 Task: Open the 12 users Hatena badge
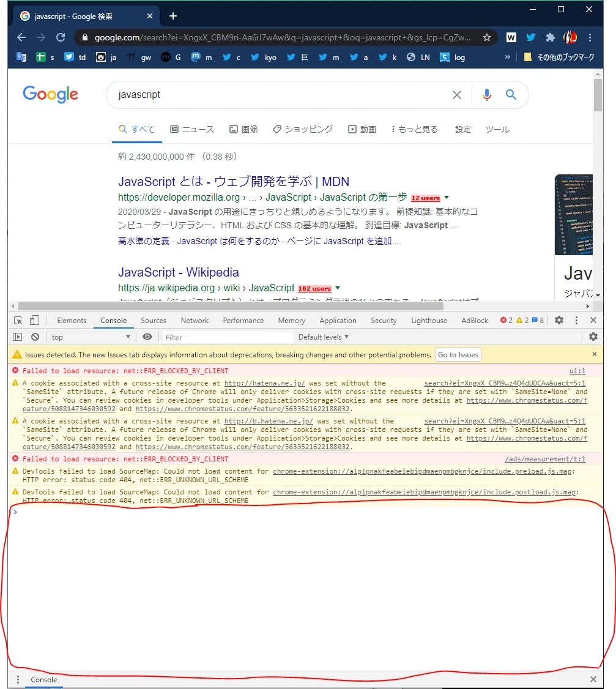[x=425, y=198]
